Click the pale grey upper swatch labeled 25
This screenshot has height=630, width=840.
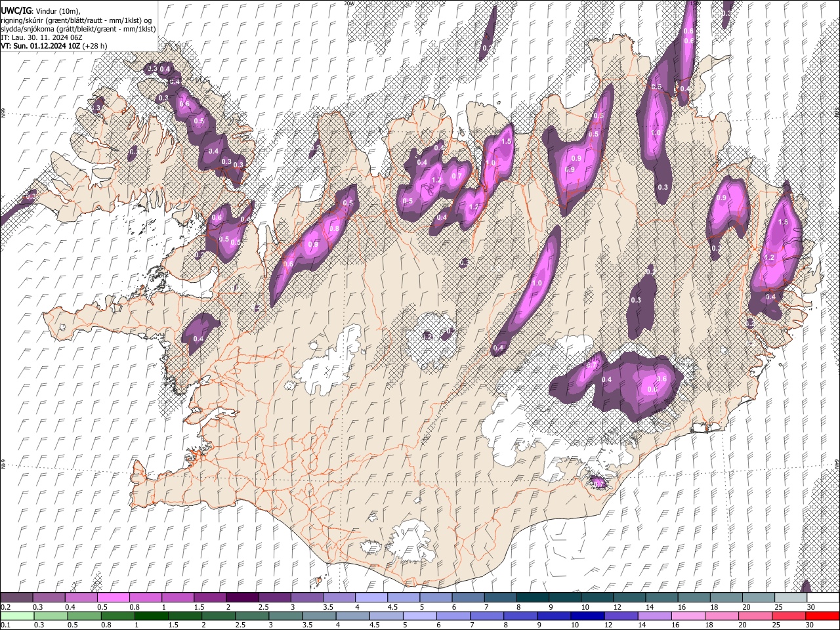point(790,598)
